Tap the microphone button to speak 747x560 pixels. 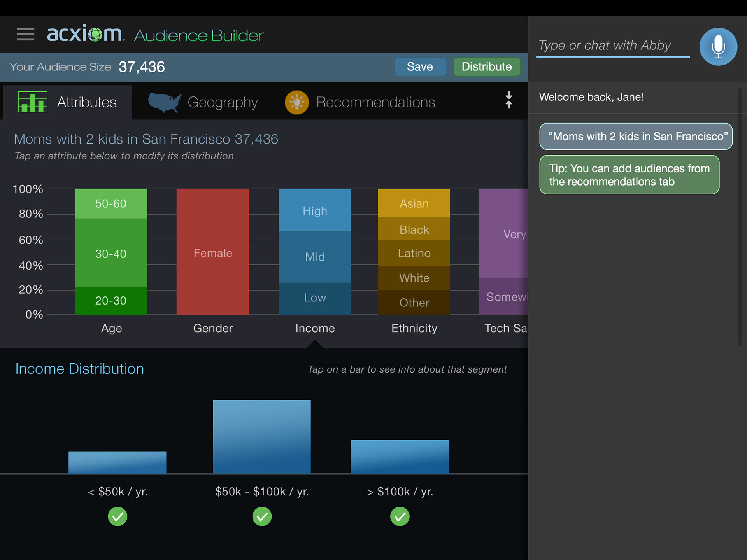pos(718,47)
